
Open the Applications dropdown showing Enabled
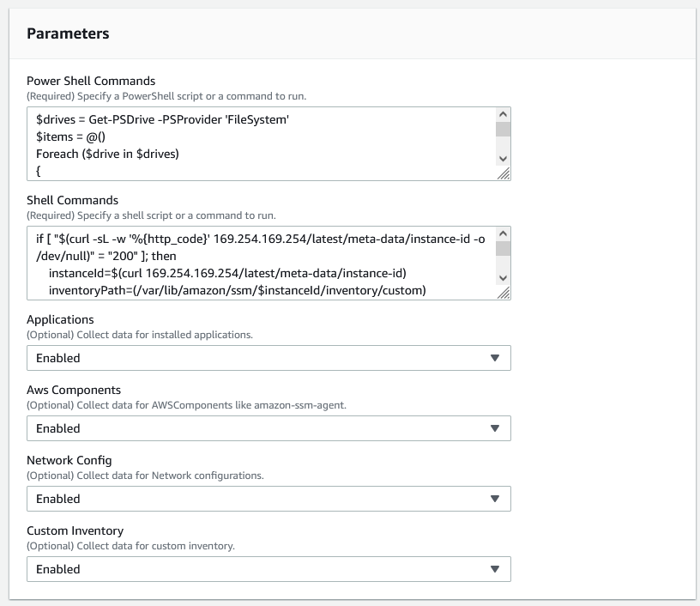point(267,357)
